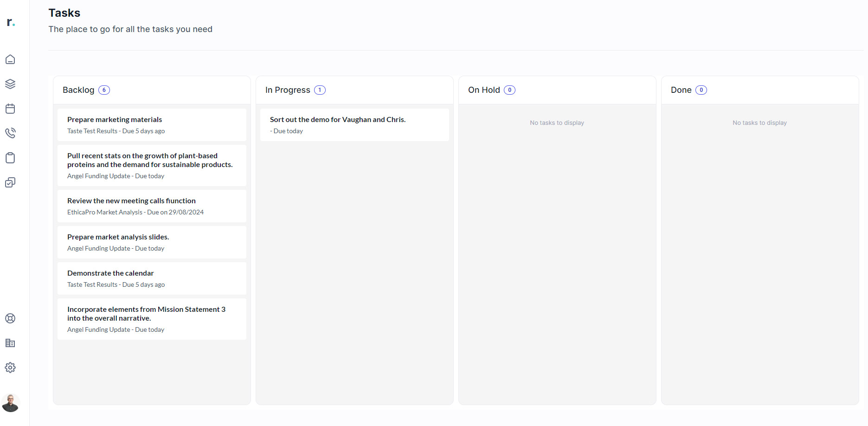Click the Done column header
The width and height of the screenshot is (868, 426).
pos(681,90)
